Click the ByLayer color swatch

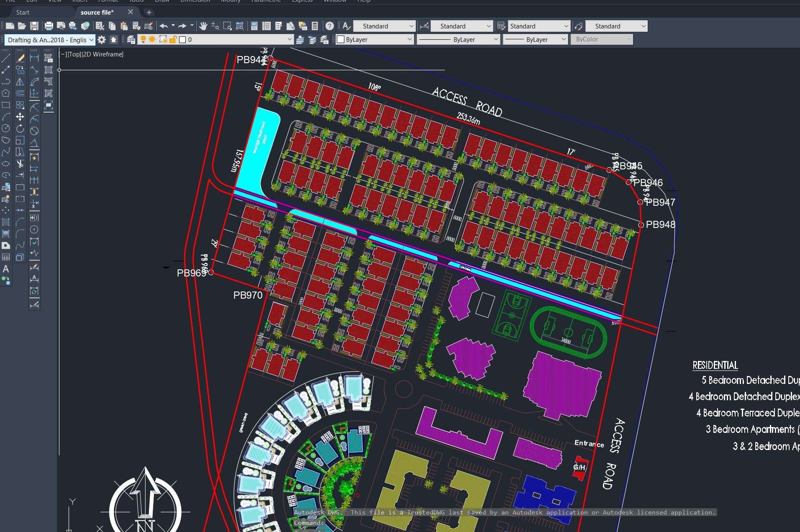tap(341, 39)
